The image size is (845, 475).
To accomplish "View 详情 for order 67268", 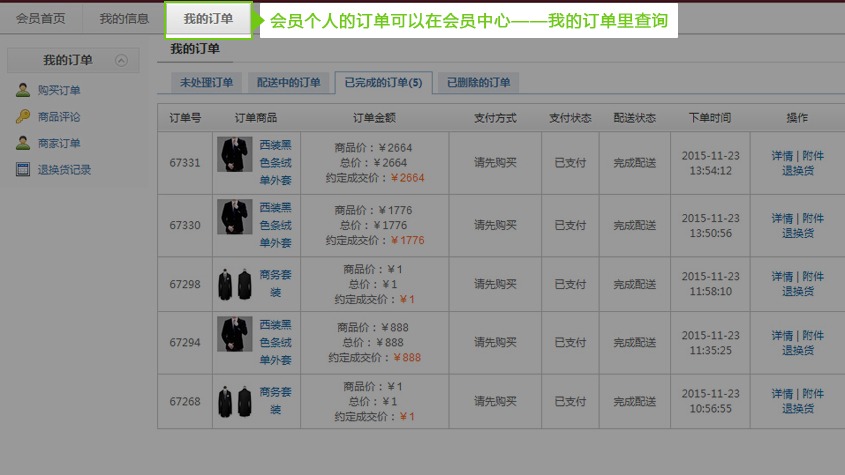I will (x=782, y=393).
